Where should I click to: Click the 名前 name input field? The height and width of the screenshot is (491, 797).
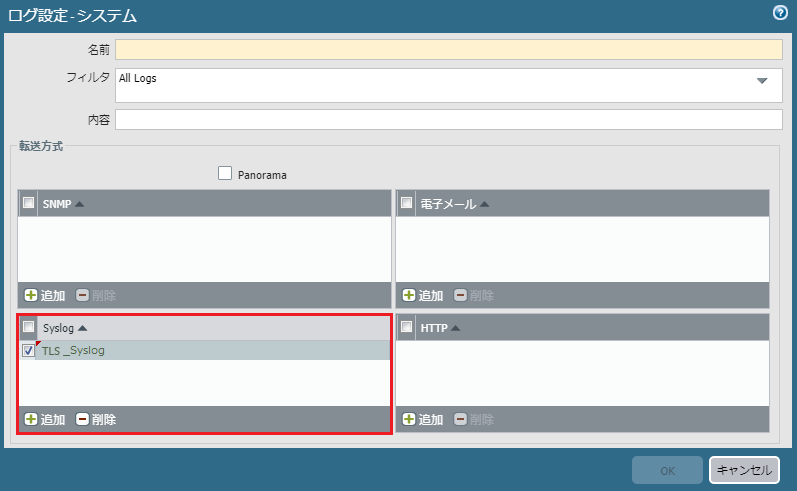point(449,50)
